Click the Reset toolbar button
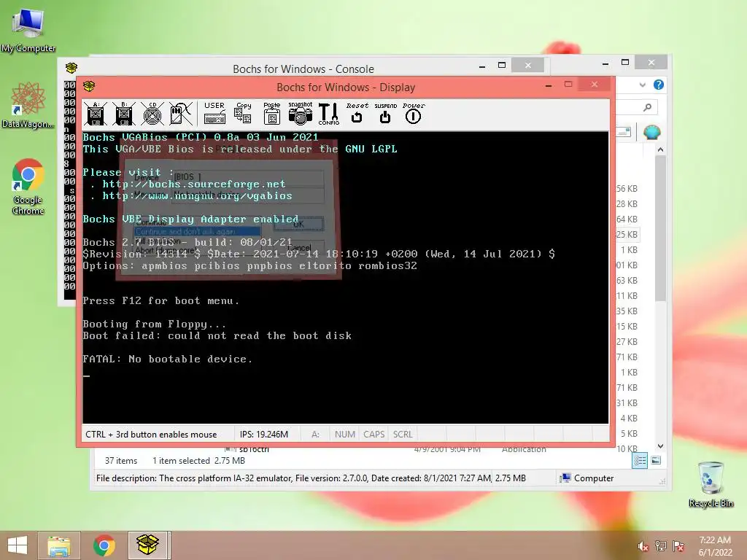 [357, 113]
